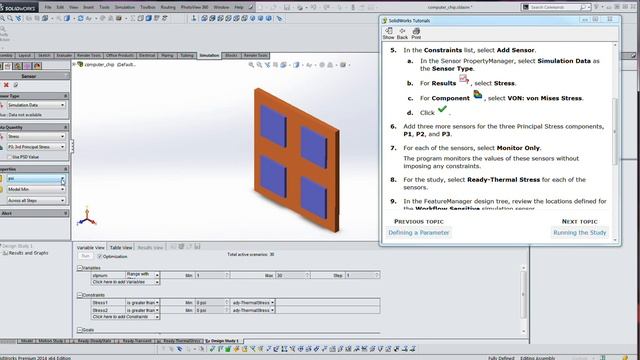Open the File menu
640x360 pixels.
pyautogui.click(x=48, y=7)
